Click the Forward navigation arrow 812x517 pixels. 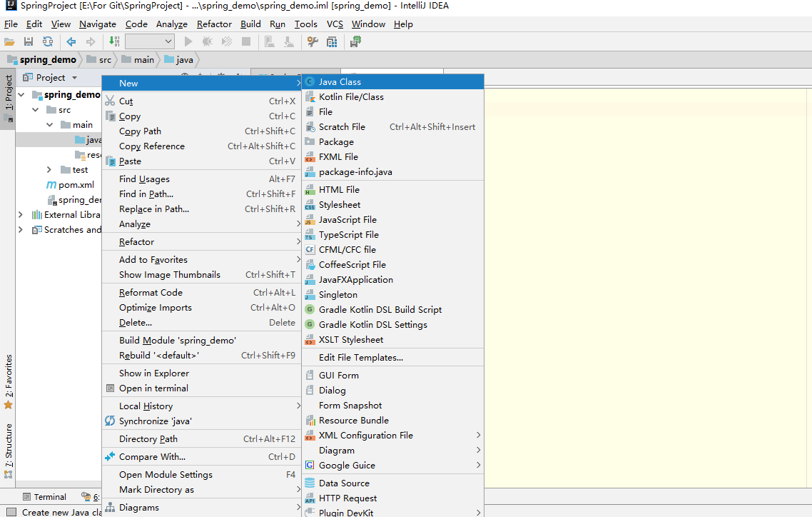tap(91, 42)
